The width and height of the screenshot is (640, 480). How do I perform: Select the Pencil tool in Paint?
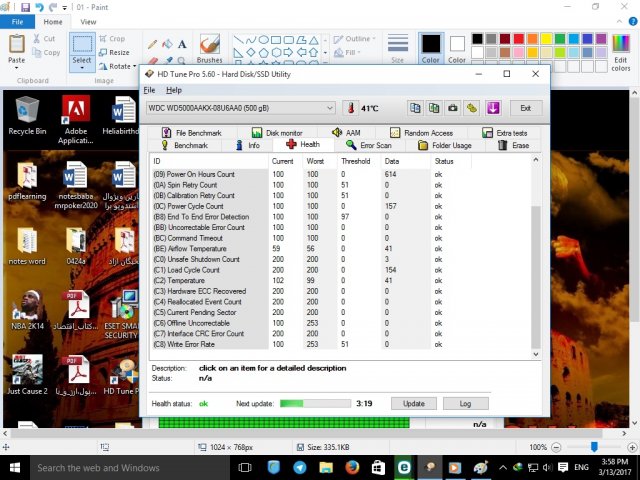152,44
